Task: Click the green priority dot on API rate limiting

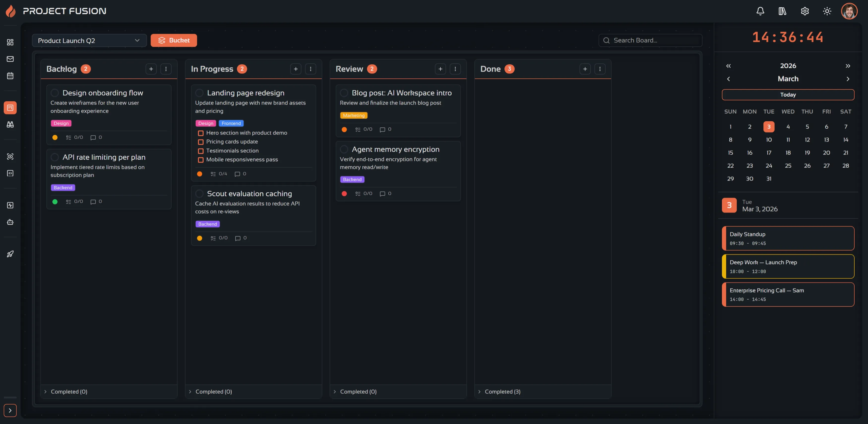Action: (x=55, y=202)
